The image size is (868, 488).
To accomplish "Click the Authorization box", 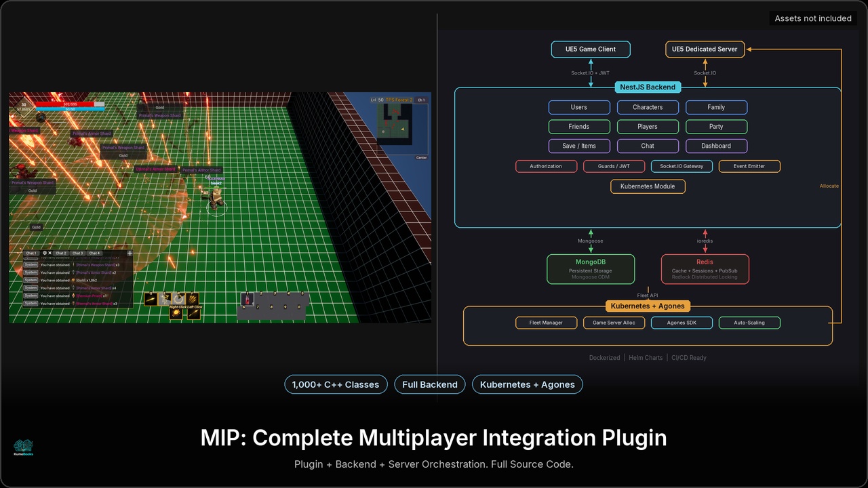I will 546,166.
